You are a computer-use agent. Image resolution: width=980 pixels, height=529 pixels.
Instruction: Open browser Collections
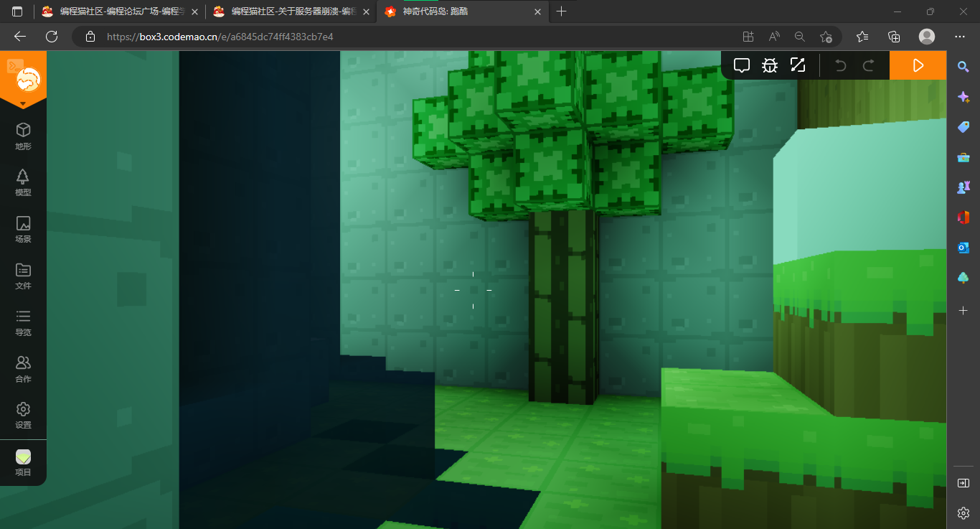coord(894,37)
